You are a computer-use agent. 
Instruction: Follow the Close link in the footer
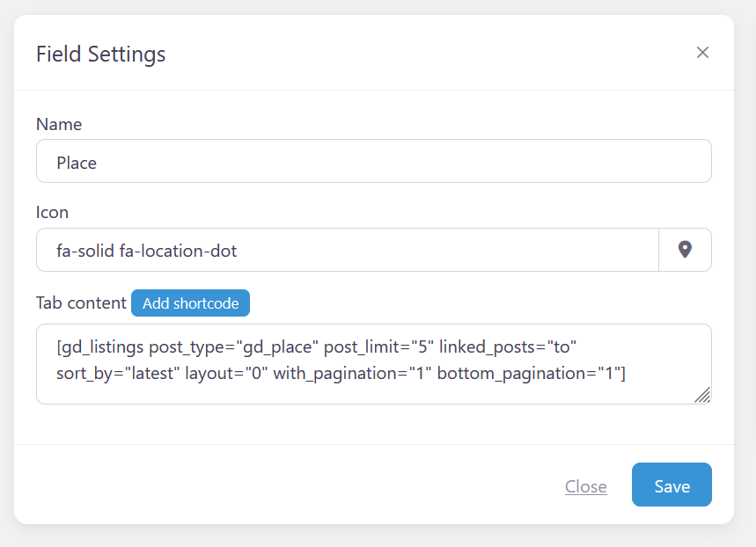(x=586, y=486)
